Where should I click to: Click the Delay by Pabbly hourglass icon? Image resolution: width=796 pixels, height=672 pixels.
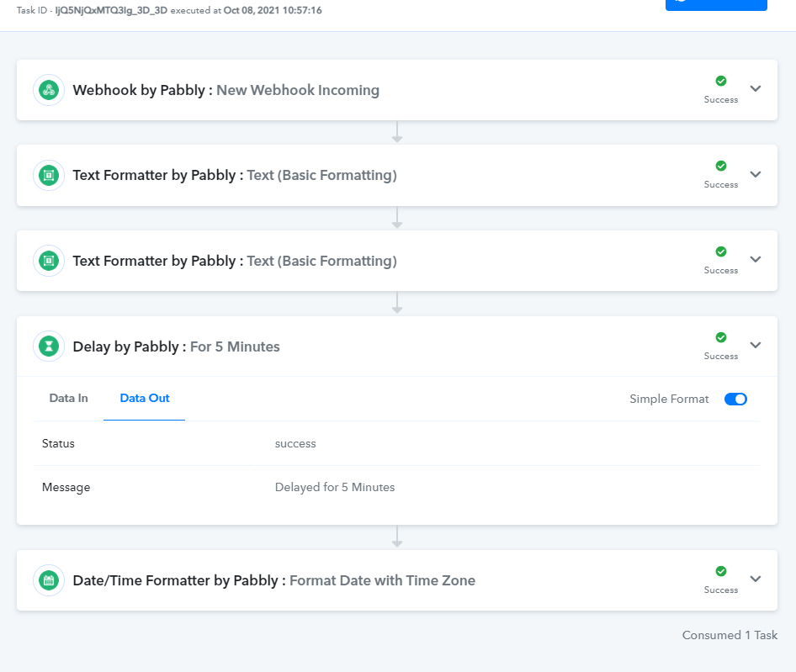point(49,347)
